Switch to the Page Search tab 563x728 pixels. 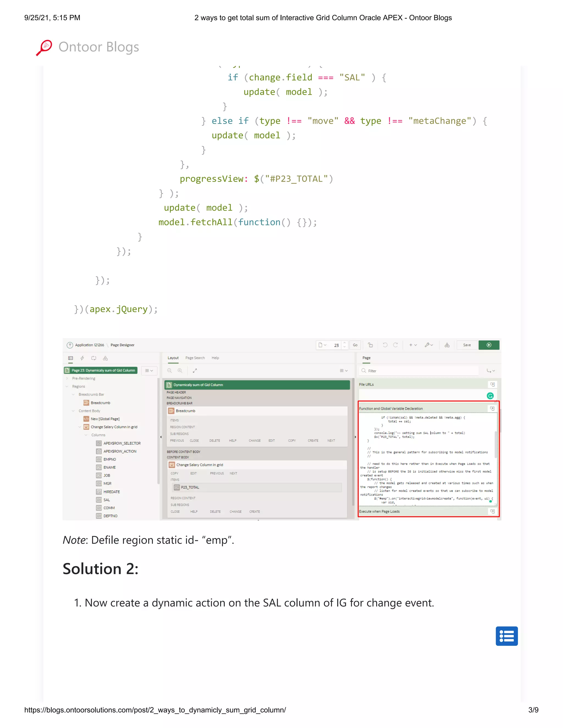coord(195,358)
